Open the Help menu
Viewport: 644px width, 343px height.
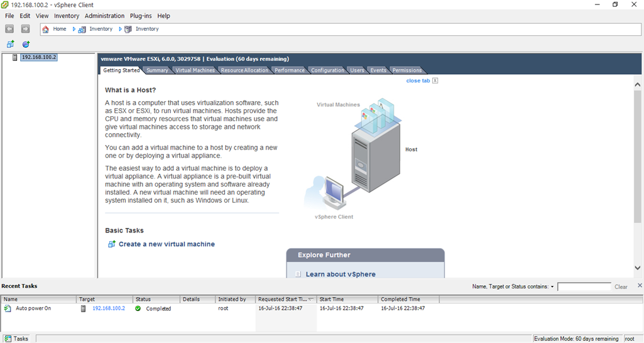point(163,16)
